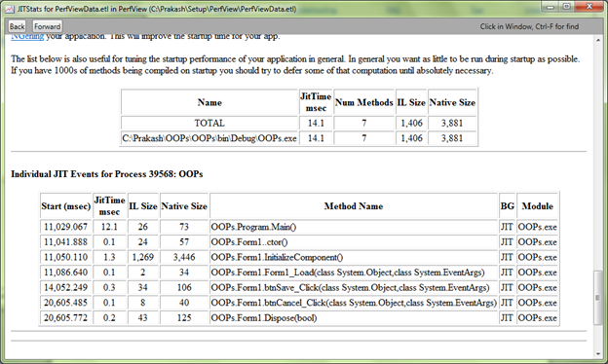
Task: Select the OOPs.Form1..ctor() method cell
Action: (x=354, y=242)
